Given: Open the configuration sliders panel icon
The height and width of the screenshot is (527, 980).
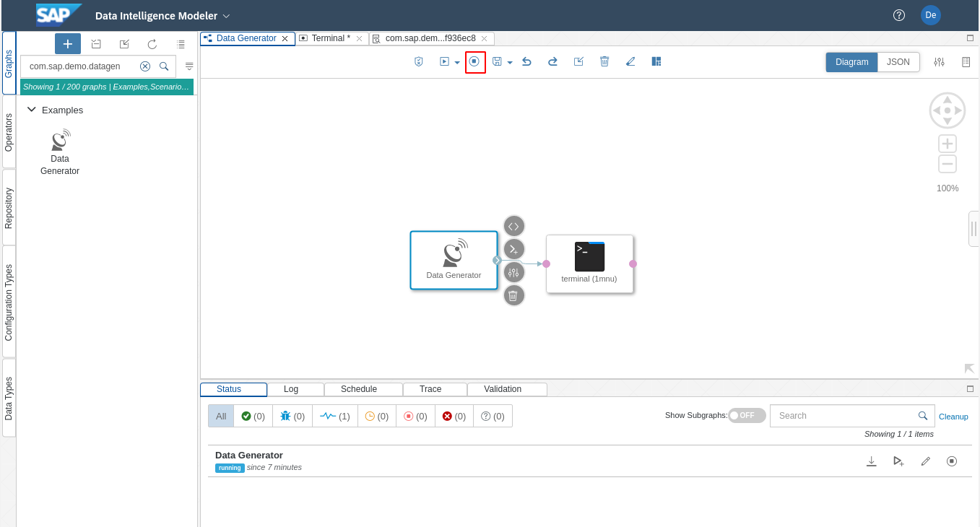Looking at the screenshot, I should [x=939, y=62].
